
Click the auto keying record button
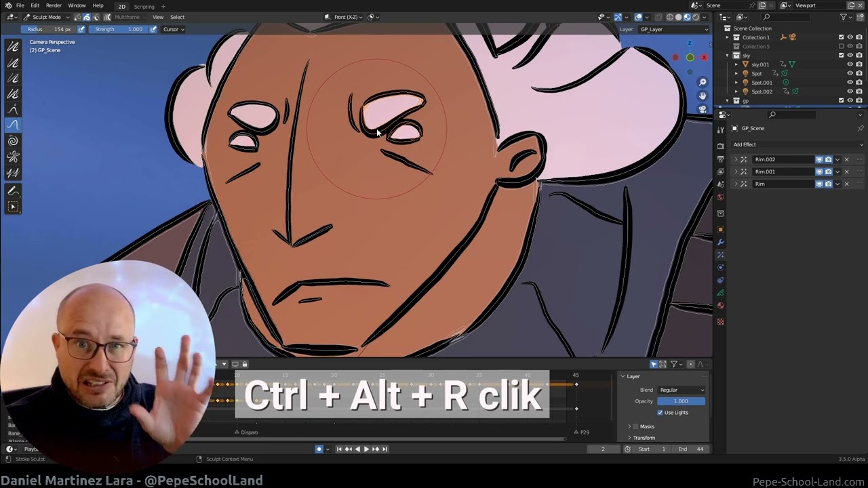coord(319,449)
